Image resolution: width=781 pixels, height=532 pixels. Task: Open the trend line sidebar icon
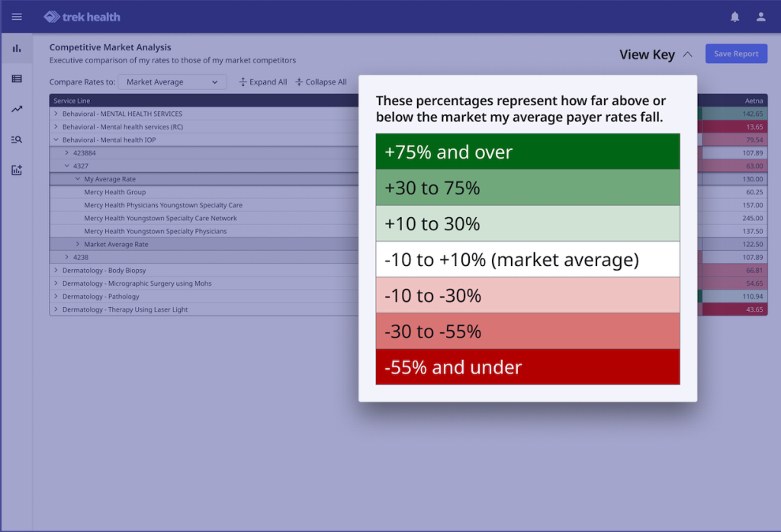tap(17, 109)
